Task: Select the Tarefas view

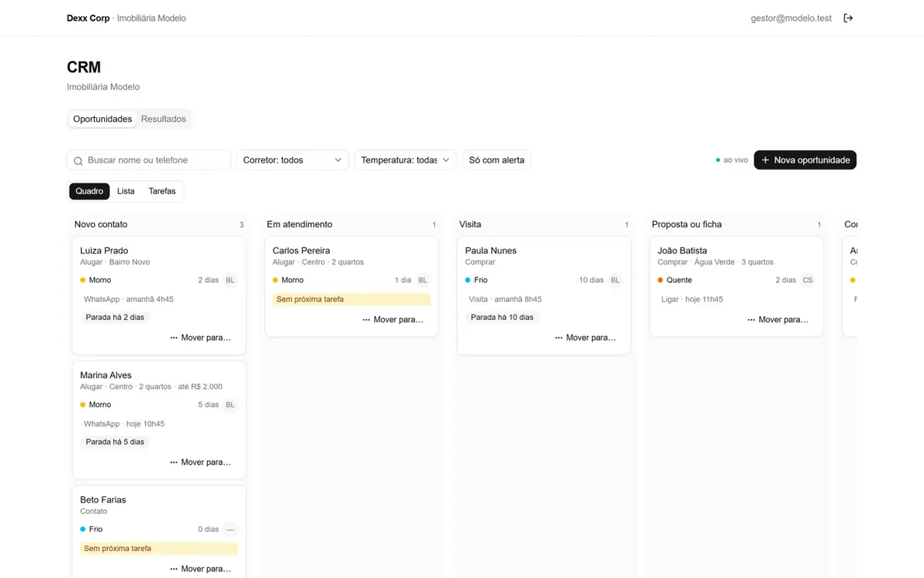Action: click(162, 191)
